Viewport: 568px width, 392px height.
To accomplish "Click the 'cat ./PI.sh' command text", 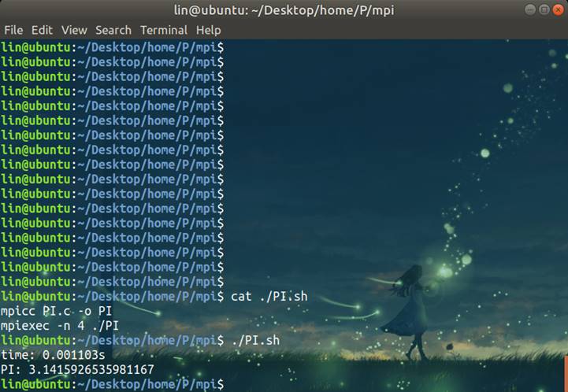I will click(x=269, y=297).
